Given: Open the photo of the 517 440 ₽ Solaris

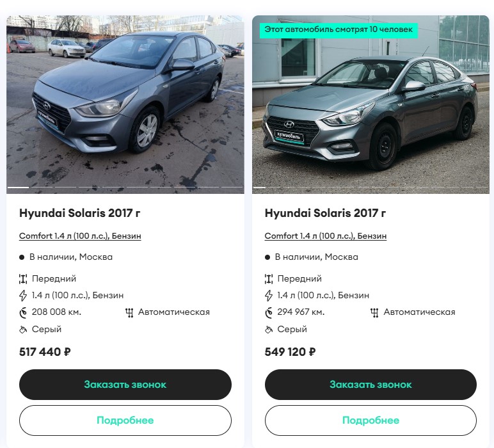Looking at the screenshot, I should (125, 104).
